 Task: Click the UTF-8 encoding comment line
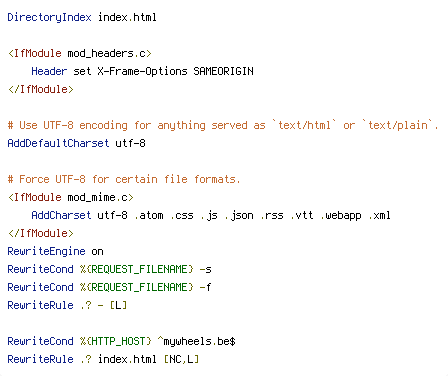click(223, 125)
